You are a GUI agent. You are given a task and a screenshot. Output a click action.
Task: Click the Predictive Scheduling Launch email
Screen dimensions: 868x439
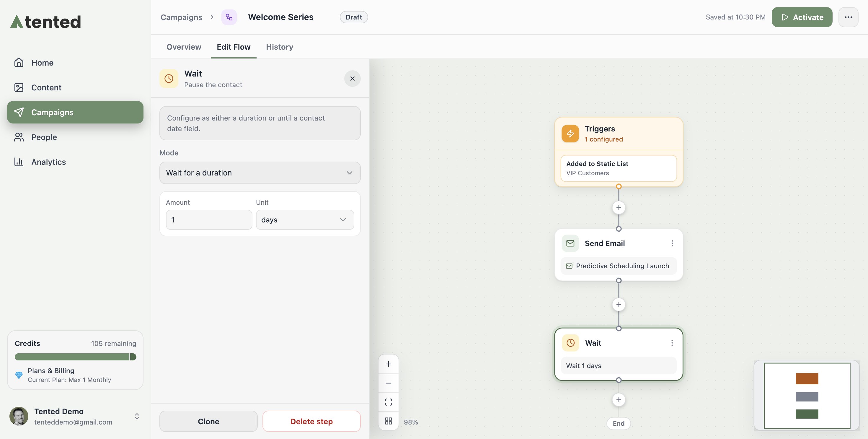tap(619, 266)
